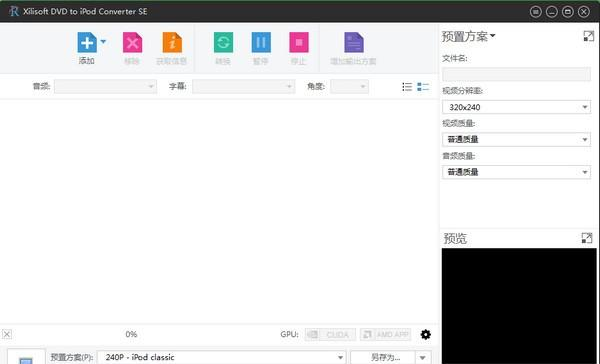Click the pink Remove icon
The image size is (600, 364).
click(132, 42)
